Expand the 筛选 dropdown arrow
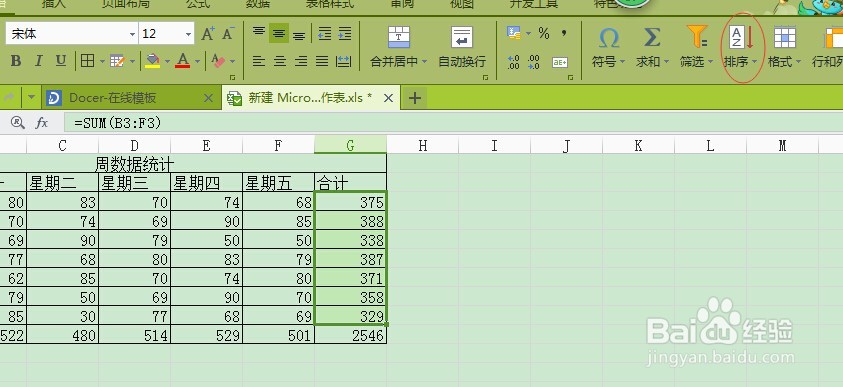Image resolution: width=843 pixels, height=387 pixels. click(710, 62)
